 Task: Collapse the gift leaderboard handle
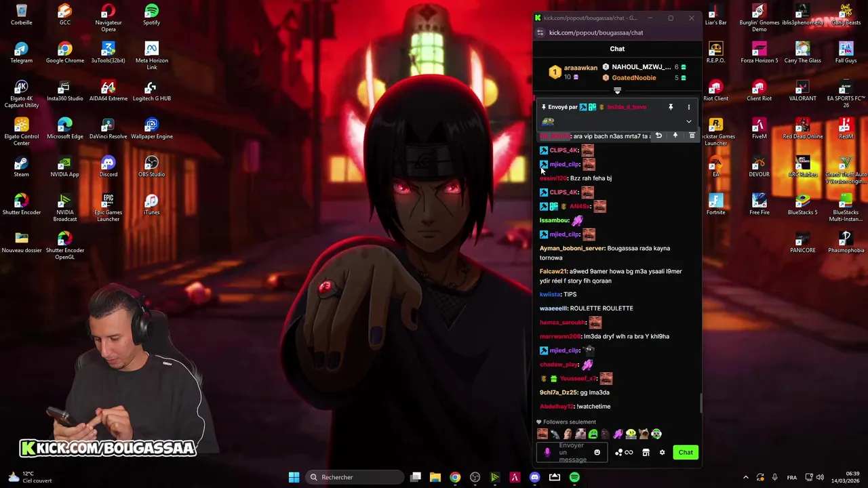617,91
